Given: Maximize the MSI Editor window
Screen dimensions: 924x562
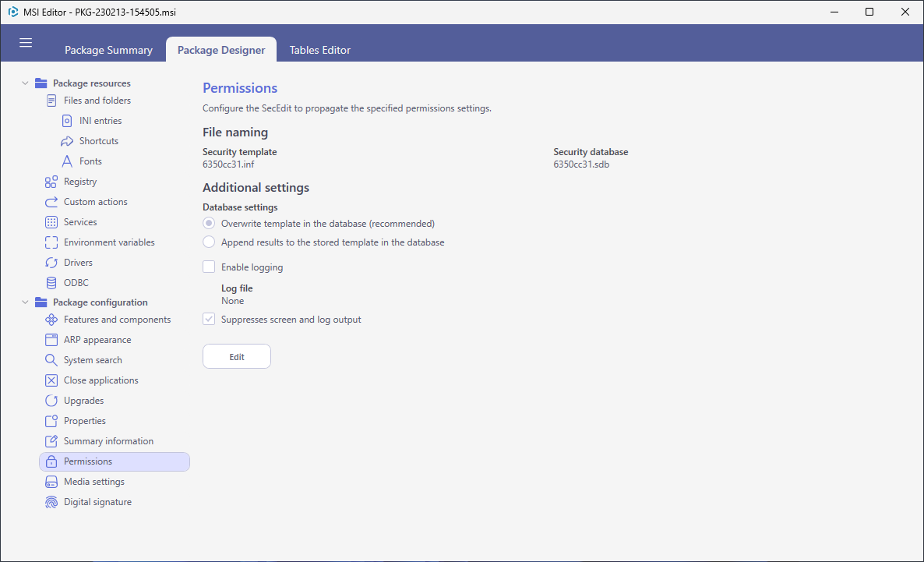Looking at the screenshot, I should 869,12.
